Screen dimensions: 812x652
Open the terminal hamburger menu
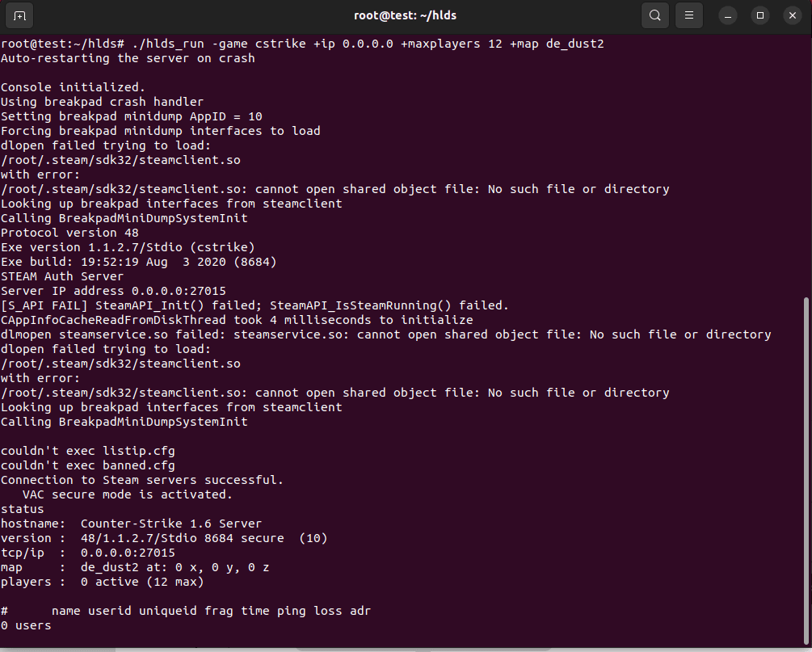[688, 15]
